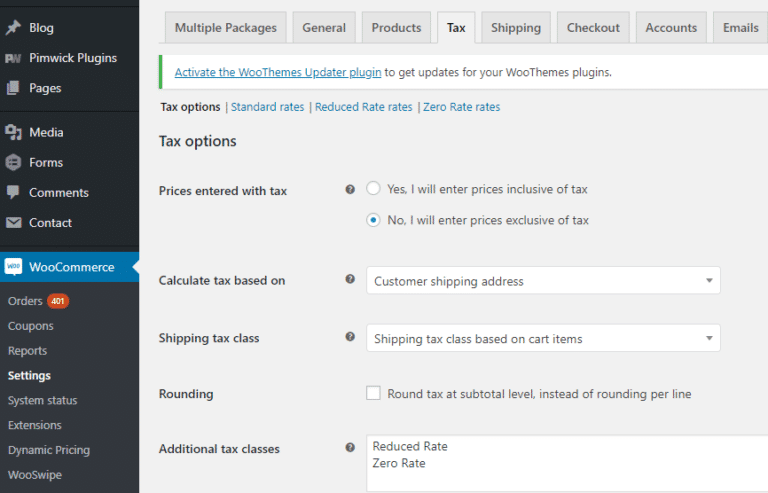This screenshot has width=768, height=493.
Task: Select the Tax tab
Action: click(x=456, y=28)
